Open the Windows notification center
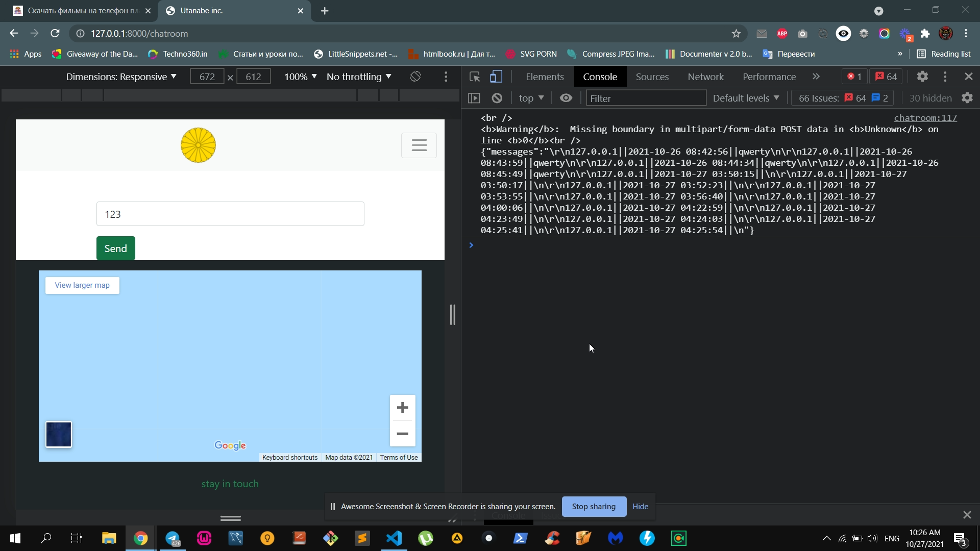Image resolution: width=980 pixels, height=551 pixels. 960,539
